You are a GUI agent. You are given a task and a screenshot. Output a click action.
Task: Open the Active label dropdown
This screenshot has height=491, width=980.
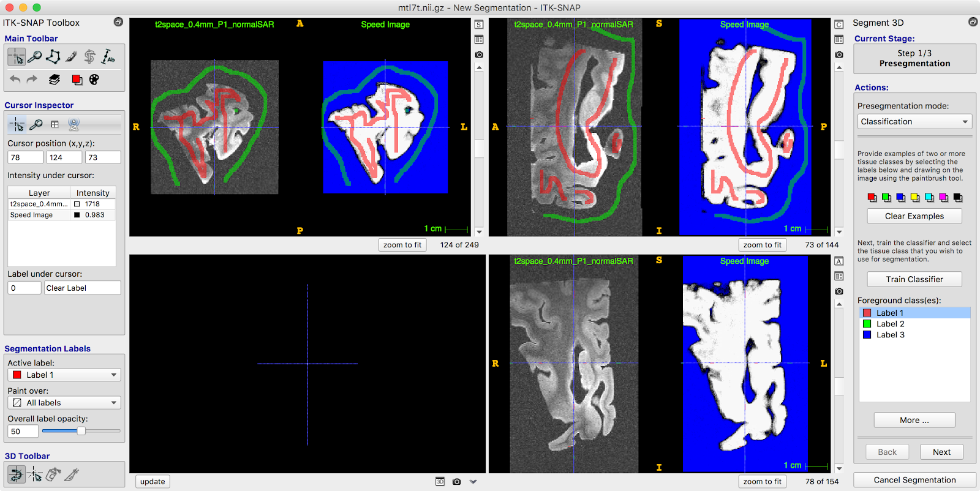pos(64,375)
